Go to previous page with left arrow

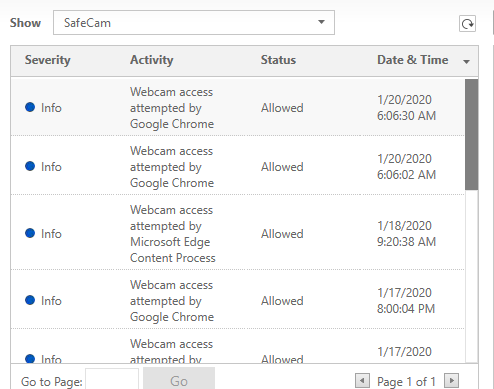[x=362, y=381]
